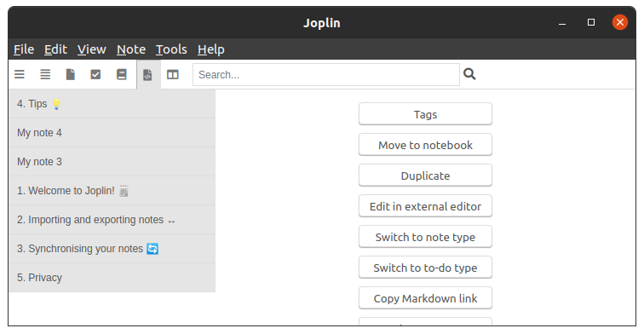
Task: Create a new notebook with the book icon
Action: (x=122, y=74)
